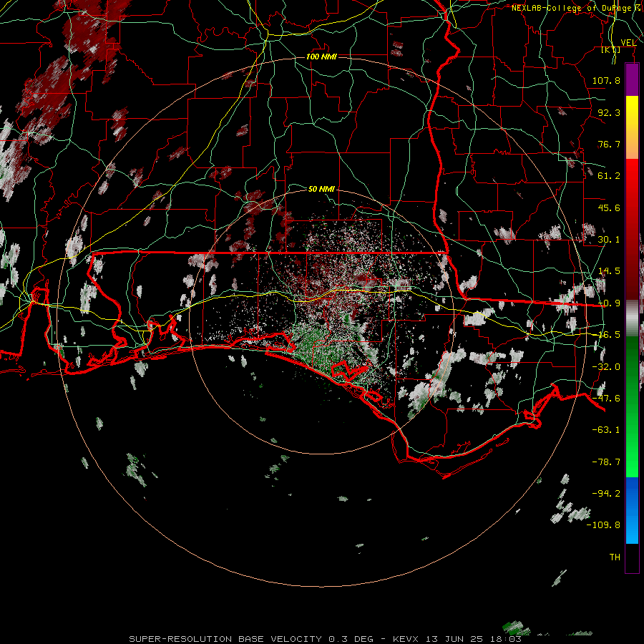Click the 30.1 velocity scale value
Screen dimensions: 644x644
pyautogui.click(x=609, y=240)
